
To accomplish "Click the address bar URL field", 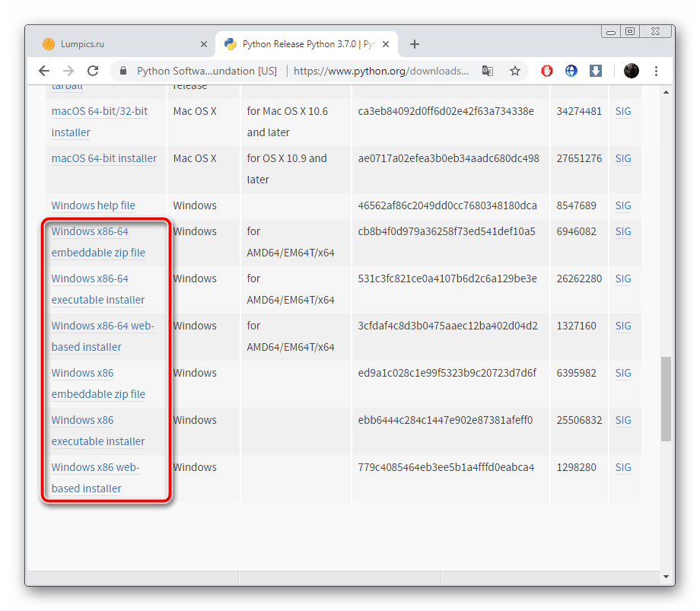I will coord(381,71).
